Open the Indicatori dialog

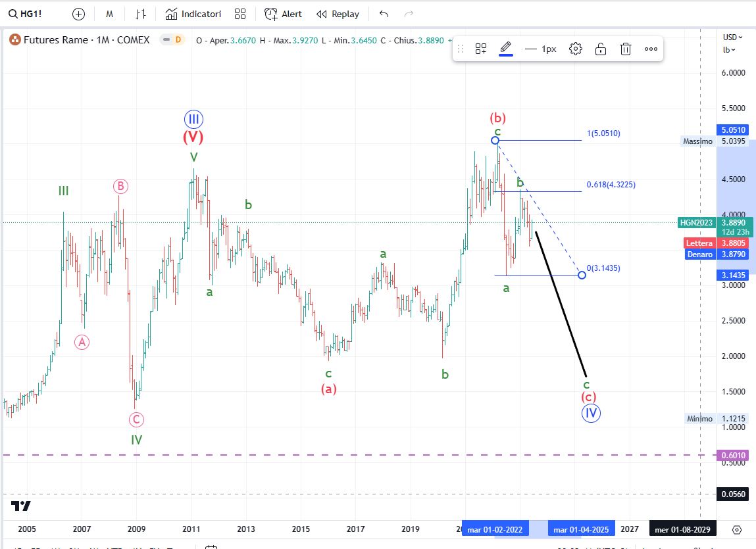(x=193, y=14)
